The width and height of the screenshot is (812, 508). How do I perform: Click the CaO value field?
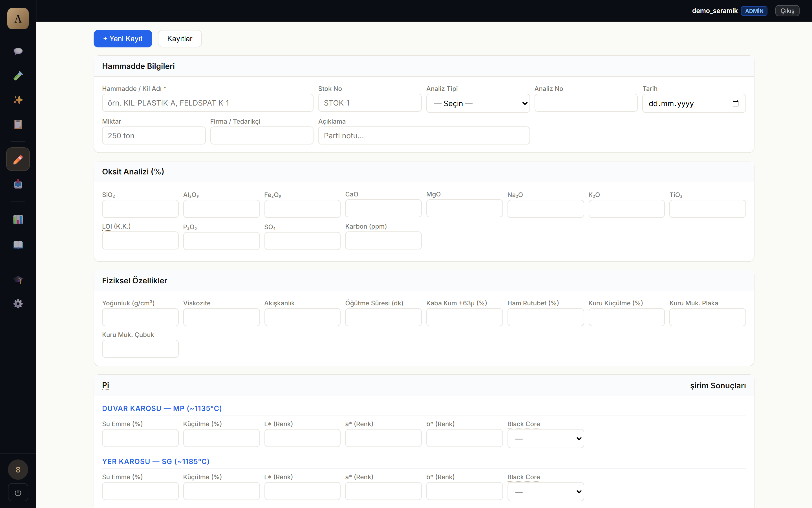tap(383, 208)
